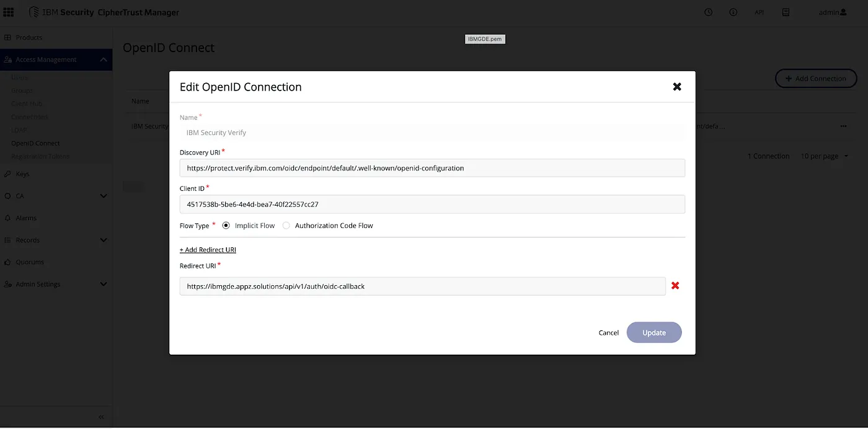Select the Implicit Flow radio button
The height and width of the screenshot is (429, 868).
pos(226,226)
